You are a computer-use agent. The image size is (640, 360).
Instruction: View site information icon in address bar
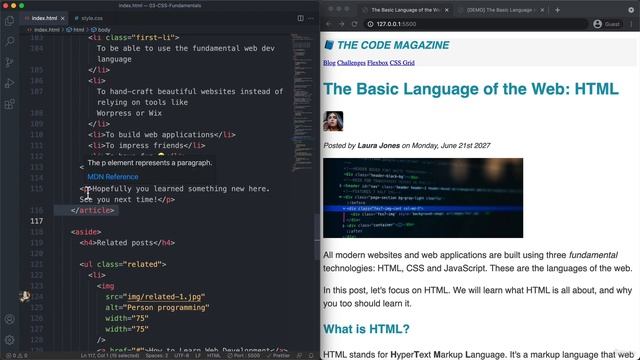click(x=370, y=24)
